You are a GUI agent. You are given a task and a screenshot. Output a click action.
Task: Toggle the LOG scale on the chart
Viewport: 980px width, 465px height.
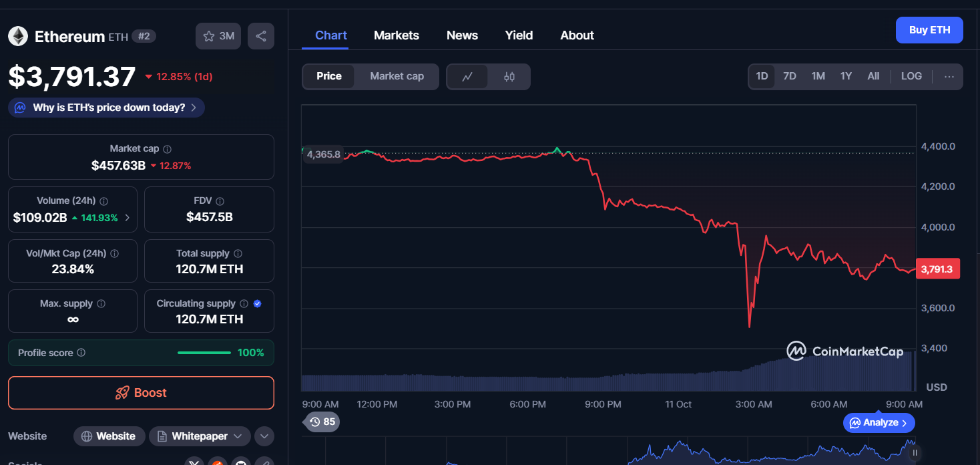tap(911, 76)
